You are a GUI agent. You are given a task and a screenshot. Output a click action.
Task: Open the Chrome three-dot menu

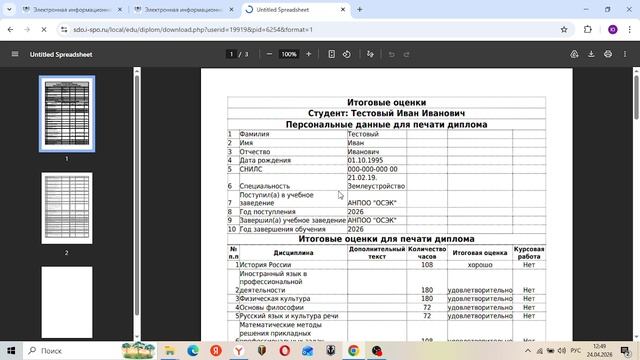[629, 29]
